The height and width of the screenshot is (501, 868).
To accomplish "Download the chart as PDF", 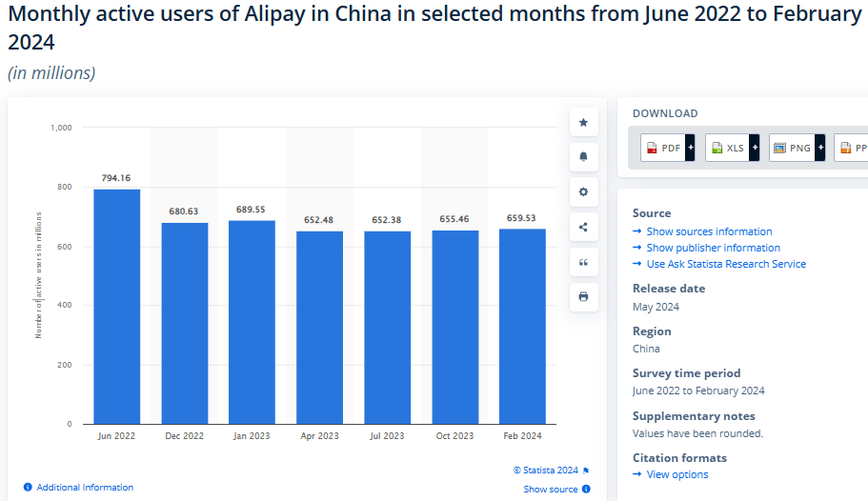I will click(668, 148).
